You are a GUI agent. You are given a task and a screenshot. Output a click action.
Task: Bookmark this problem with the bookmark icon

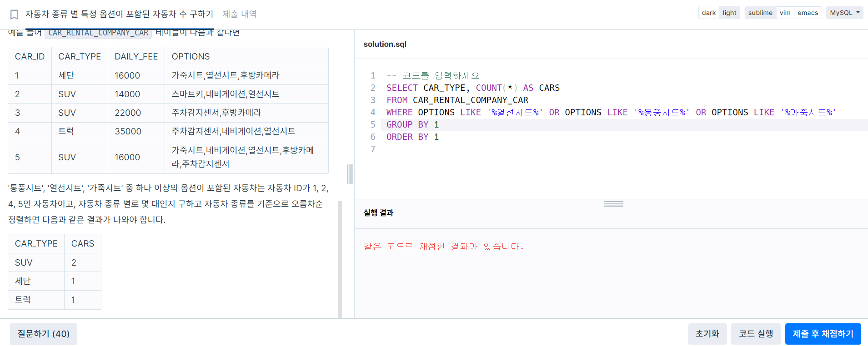point(14,15)
